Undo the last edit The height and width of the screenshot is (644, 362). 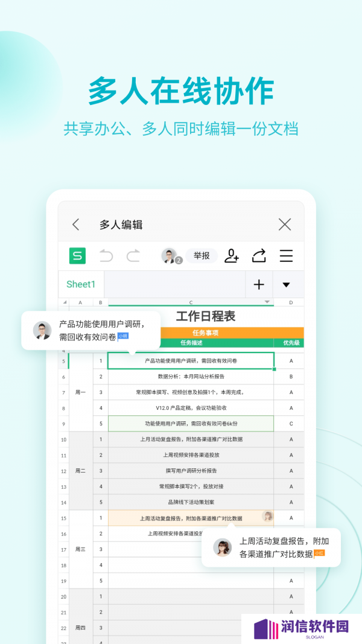(106, 256)
